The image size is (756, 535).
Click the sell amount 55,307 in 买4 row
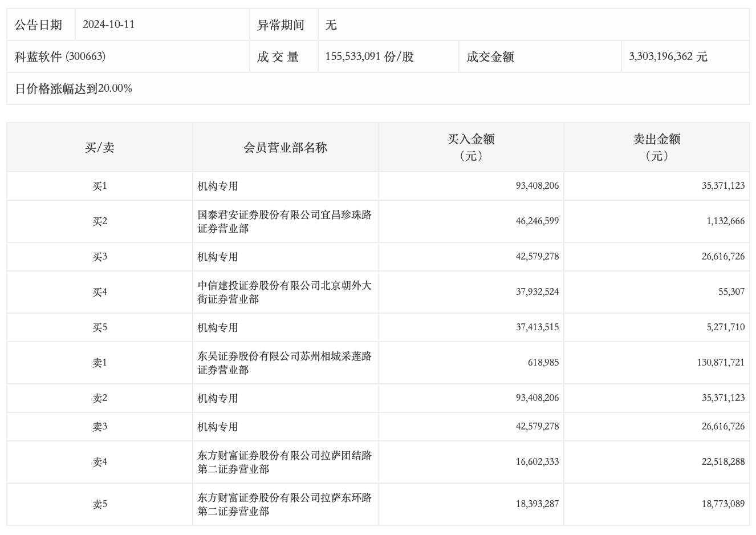click(x=731, y=291)
